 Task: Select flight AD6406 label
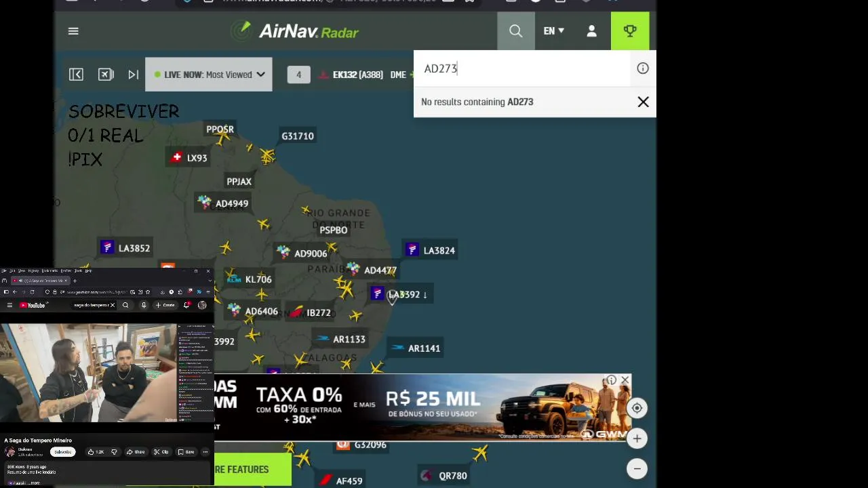click(254, 312)
